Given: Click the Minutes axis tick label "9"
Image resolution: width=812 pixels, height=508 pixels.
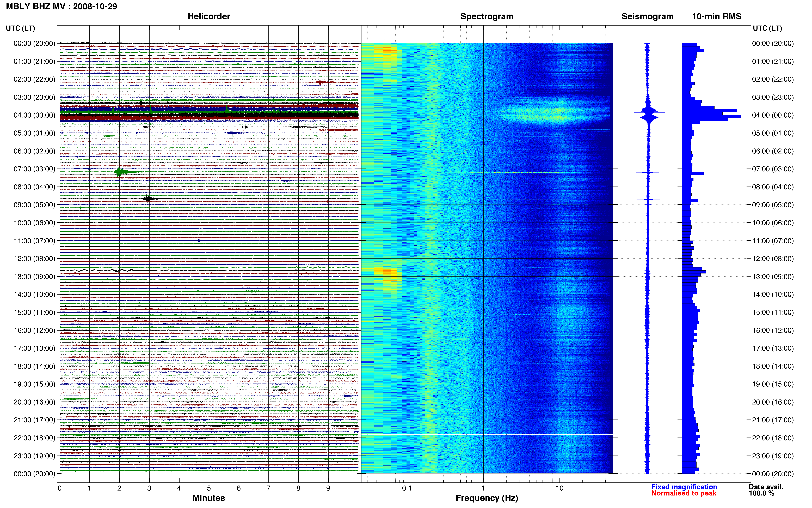Looking at the screenshot, I should [x=328, y=488].
